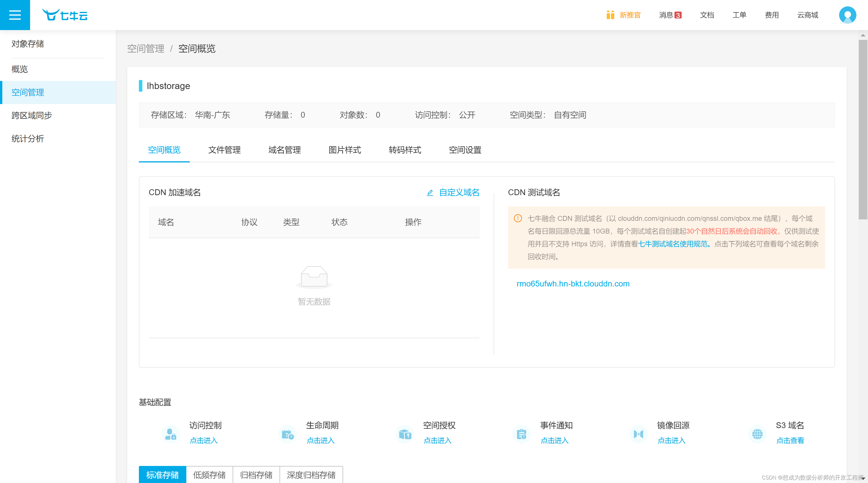
Task: Open 统计分析 in the sidebar
Action: [x=58, y=139]
